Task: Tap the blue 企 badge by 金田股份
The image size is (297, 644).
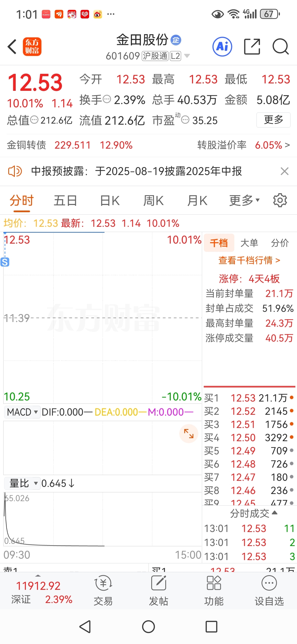Action: coord(176,40)
